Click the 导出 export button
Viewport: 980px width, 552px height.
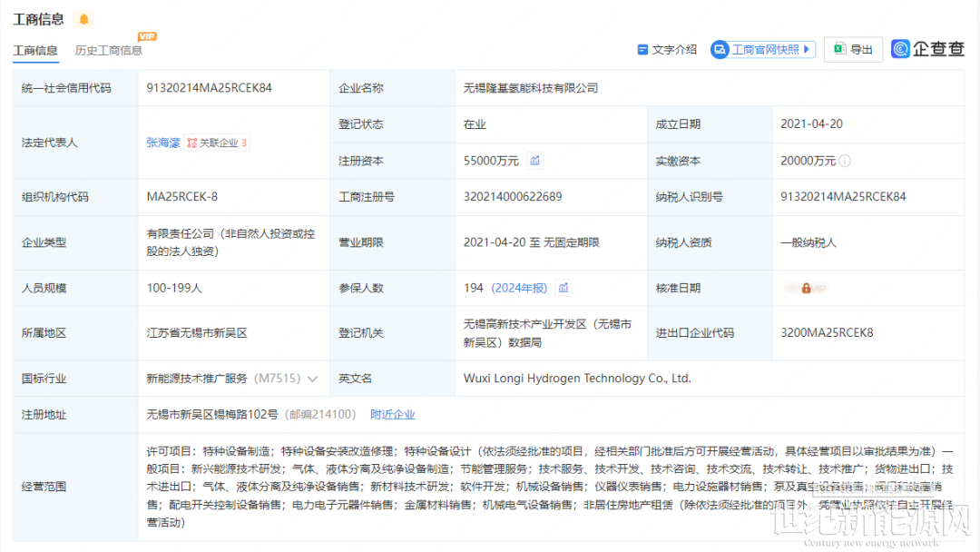[x=853, y=50]
